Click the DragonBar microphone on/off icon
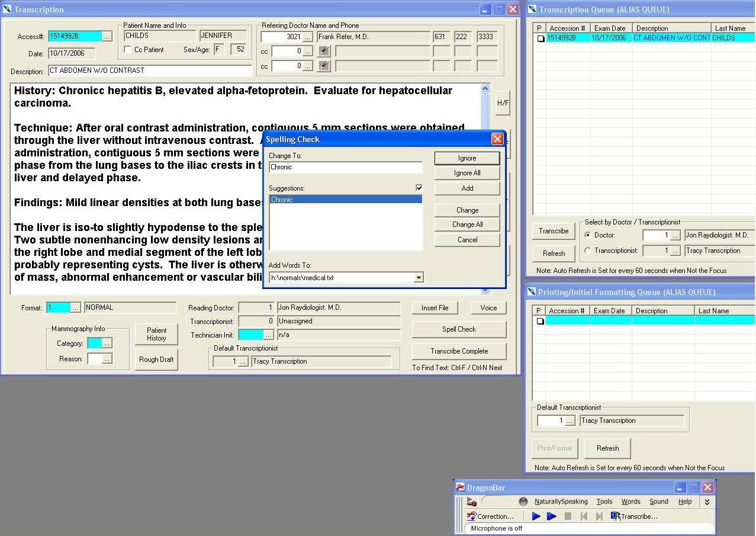Screen dimensions: 756x536 [x=472, y=502]
